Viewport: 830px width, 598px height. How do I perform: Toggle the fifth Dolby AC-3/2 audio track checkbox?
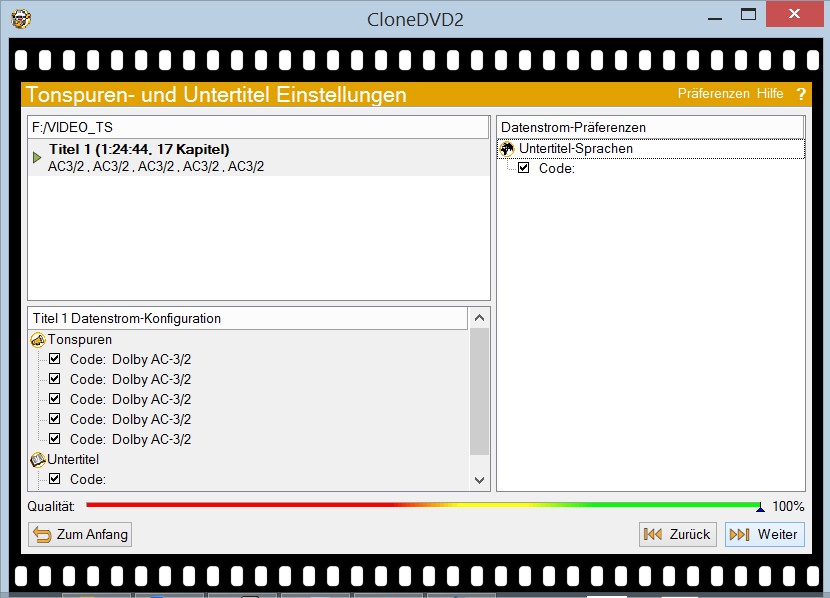(x=55, y=439)
